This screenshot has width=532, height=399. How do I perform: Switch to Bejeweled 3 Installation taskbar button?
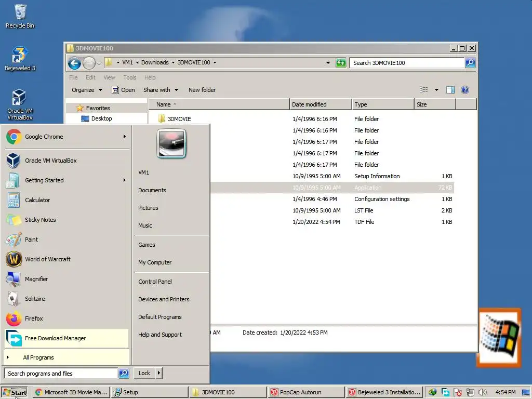point(384,392)
